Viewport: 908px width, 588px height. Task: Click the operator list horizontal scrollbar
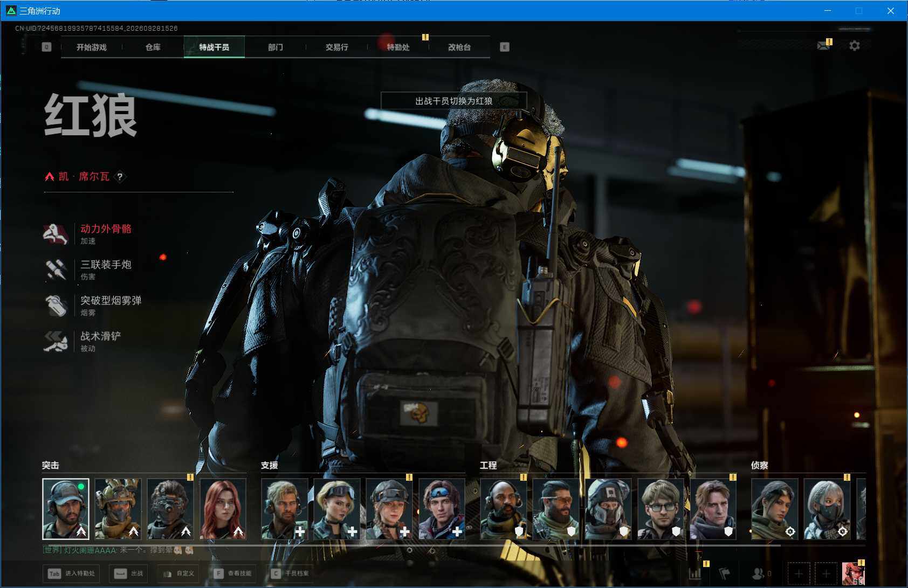(x=411, y=545)
